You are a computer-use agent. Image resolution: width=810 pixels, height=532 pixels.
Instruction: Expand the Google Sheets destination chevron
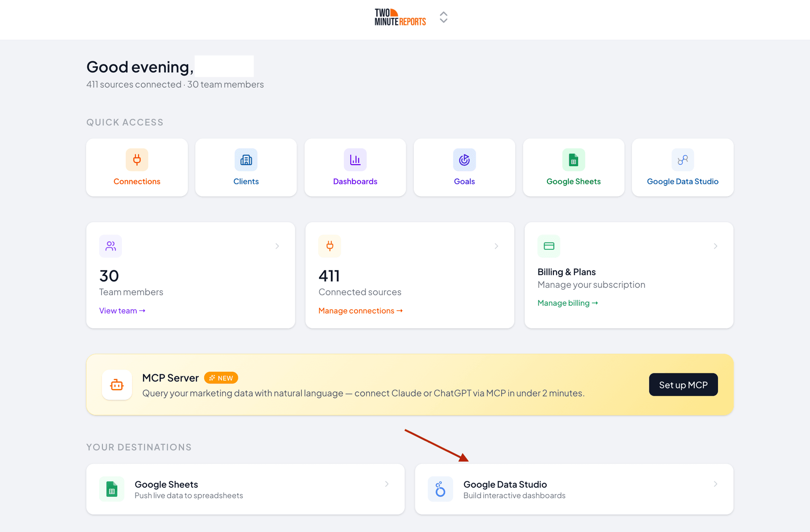tap(387, 484)
